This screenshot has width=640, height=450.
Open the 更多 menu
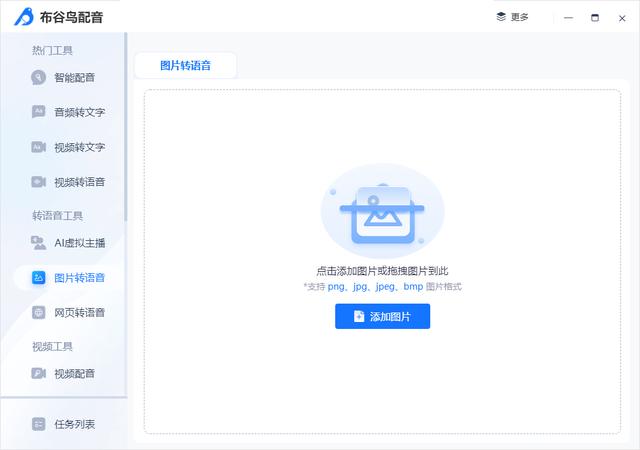click(512, 17)
